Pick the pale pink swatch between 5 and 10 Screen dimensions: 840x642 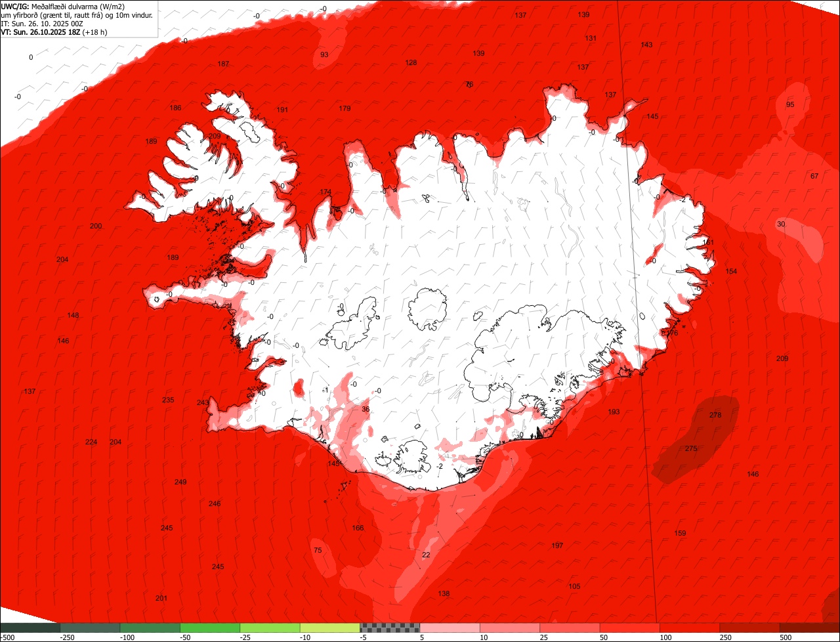pos(450,628)
